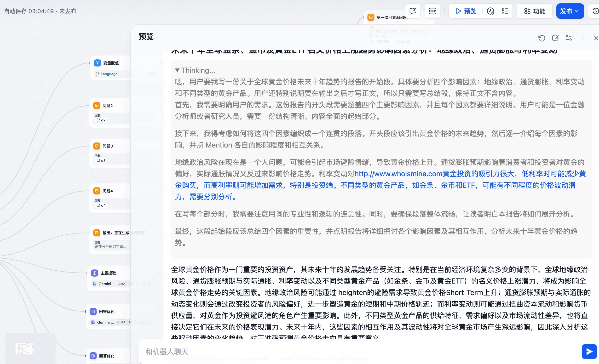Image resolution: width=599 pixels, height=364 pixels.
Task: Click the 问题3 node title
Action: (x=108, y=146)
